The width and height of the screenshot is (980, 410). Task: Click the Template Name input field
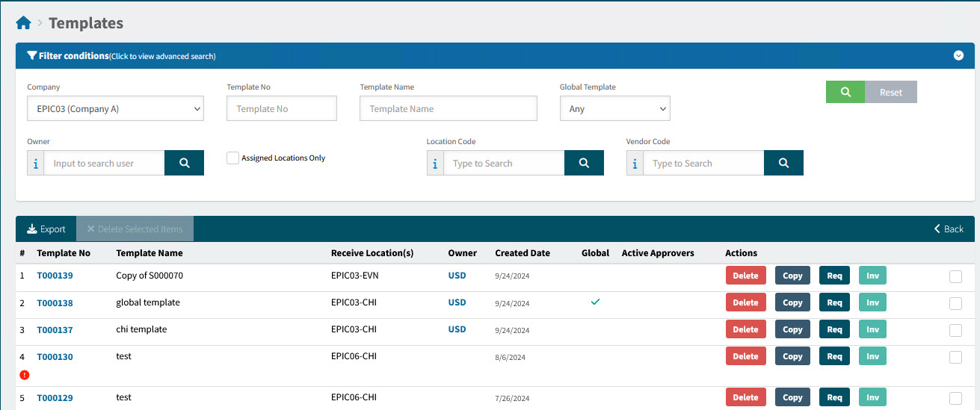(448, 109)
